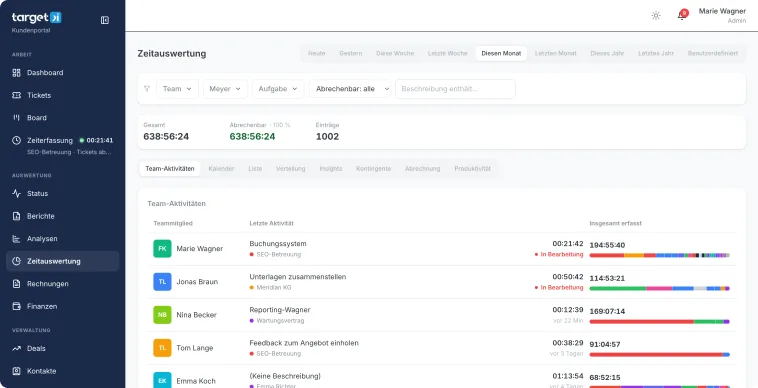Screen dimensions: 758x388
Task: Select the Heute time range
Action: point(317,53)
